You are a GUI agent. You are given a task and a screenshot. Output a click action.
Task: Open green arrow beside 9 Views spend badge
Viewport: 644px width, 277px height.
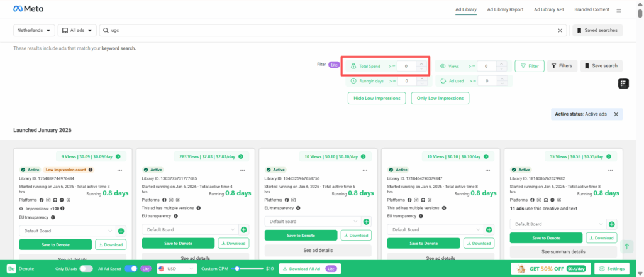click(x=118, y=156)
